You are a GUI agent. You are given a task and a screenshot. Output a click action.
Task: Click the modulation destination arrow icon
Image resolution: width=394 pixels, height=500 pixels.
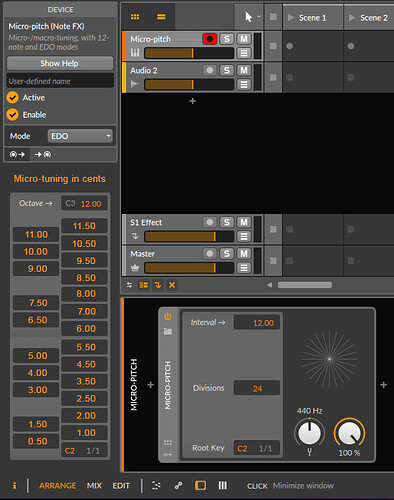[43, 154]
